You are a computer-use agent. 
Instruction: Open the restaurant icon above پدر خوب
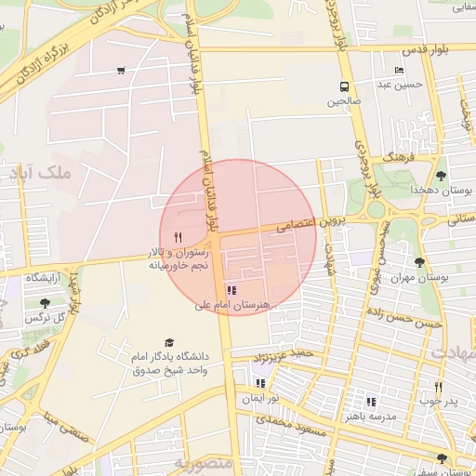(x=438, y=387)
